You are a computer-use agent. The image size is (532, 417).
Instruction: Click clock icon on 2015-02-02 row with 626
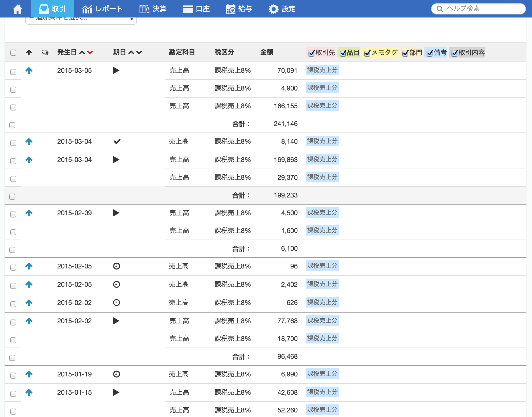[x=116, y=303]
